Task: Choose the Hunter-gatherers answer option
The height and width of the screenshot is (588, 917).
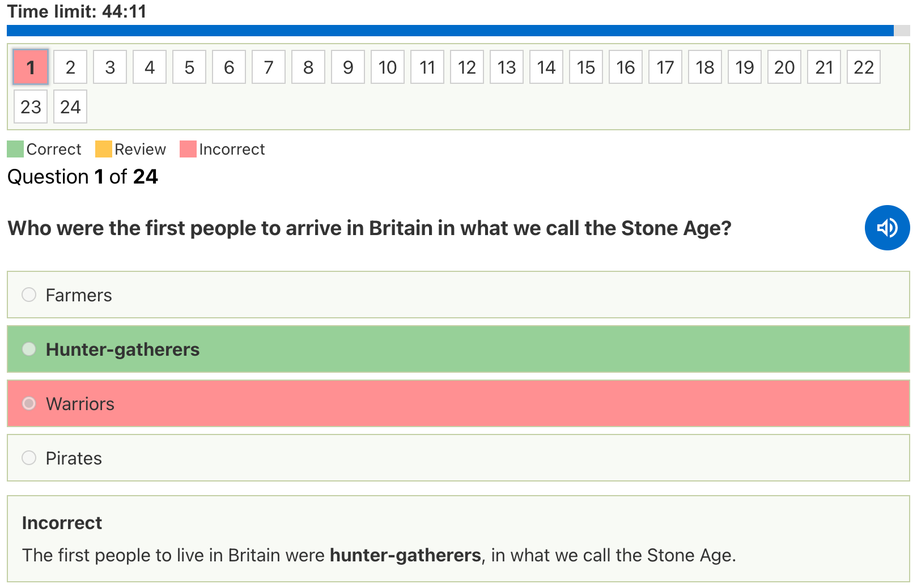Action: point(29,349)
